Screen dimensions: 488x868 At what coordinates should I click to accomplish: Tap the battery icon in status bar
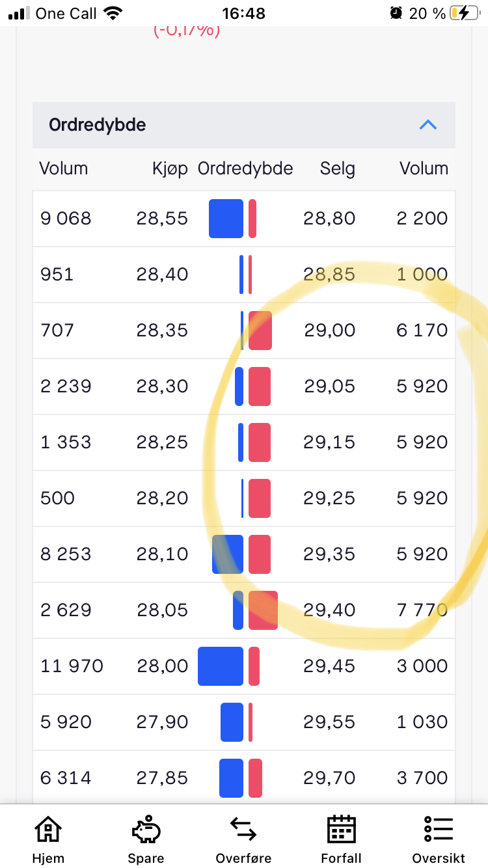tap(465, 13)
